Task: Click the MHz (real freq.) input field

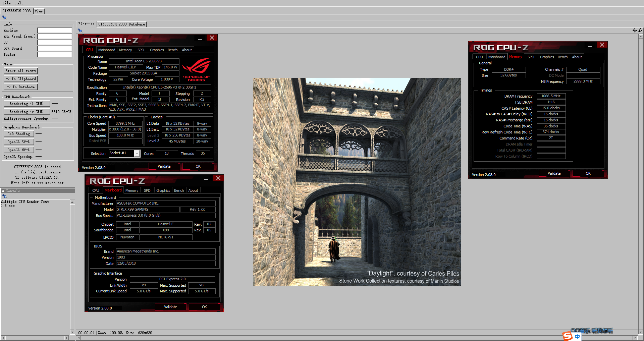Action: point(54,36)
